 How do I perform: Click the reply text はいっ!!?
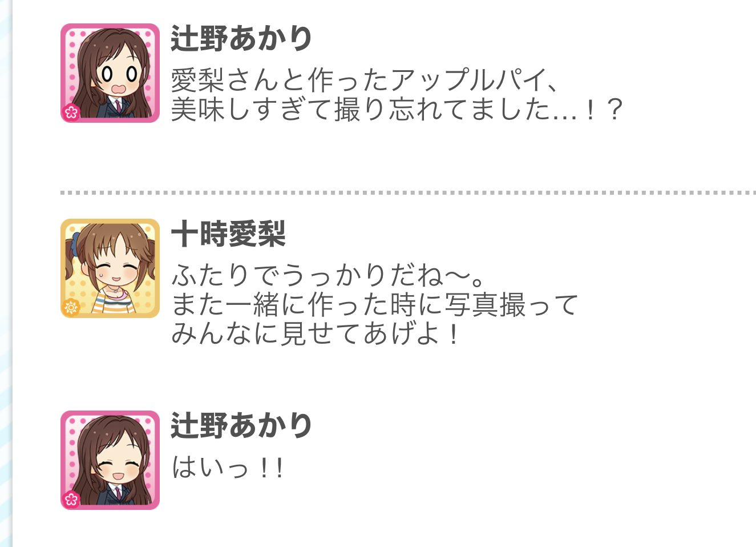coord(228,468)
